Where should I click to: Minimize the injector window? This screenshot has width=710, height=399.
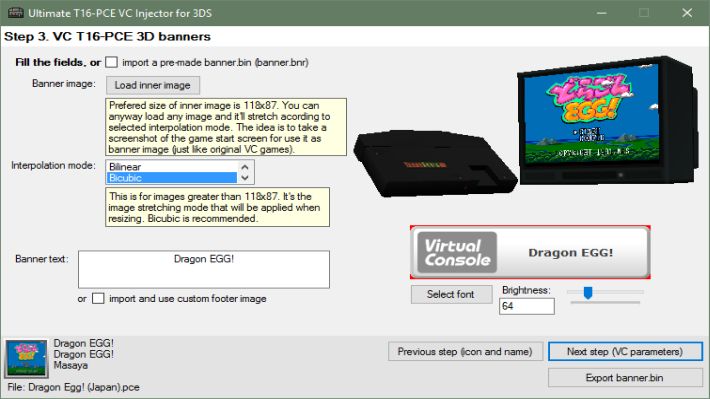pos(601,13)
